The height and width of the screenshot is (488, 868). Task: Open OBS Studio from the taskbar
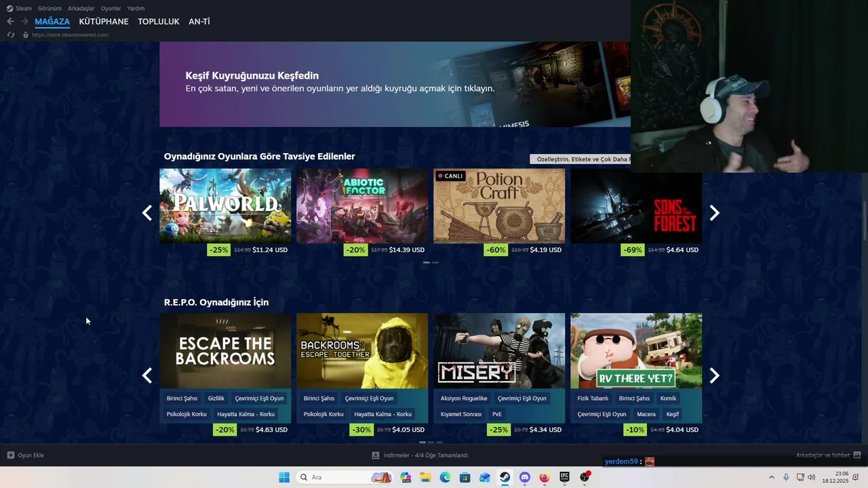tap(585, 477)
